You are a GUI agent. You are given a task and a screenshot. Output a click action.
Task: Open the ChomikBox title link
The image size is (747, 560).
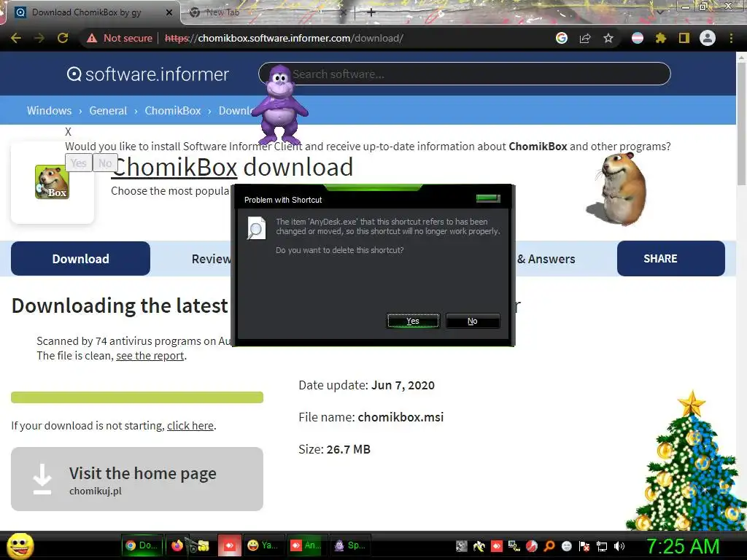click(x=174, y=167)
